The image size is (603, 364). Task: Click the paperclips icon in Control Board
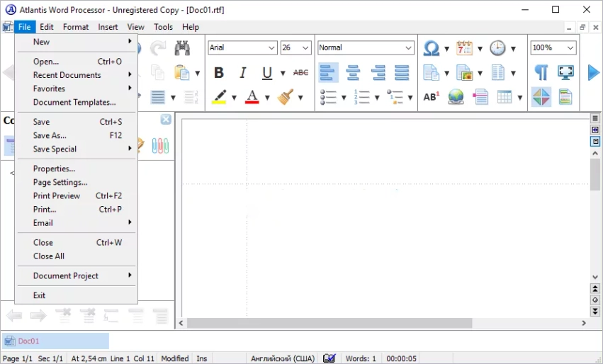tap(160, 146)
